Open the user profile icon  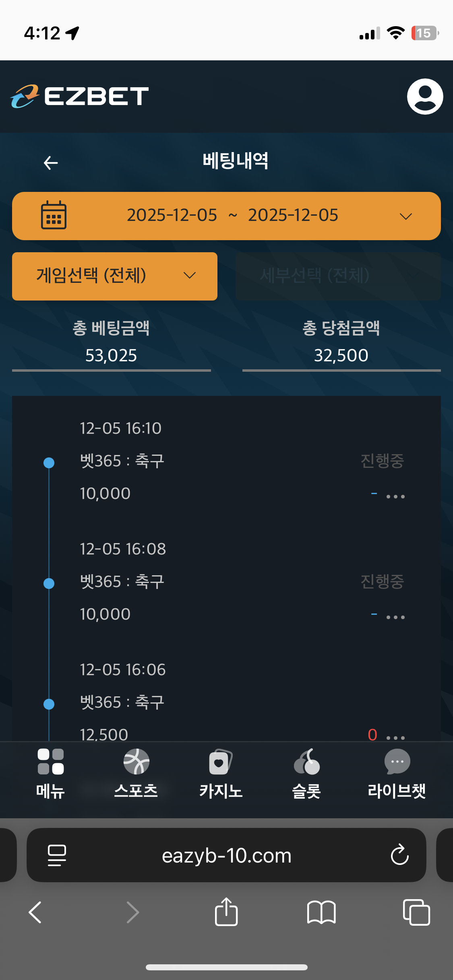click(x=425, y=97)
